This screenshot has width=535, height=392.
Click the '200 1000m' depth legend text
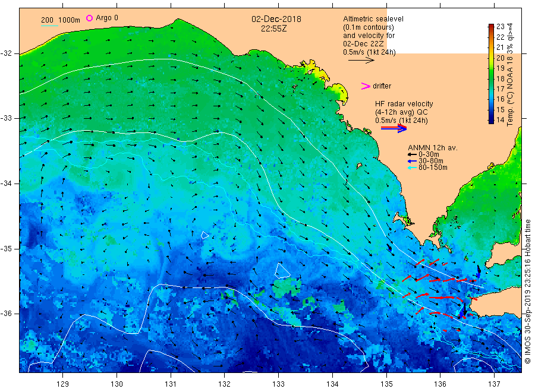[x=61, y=20]
